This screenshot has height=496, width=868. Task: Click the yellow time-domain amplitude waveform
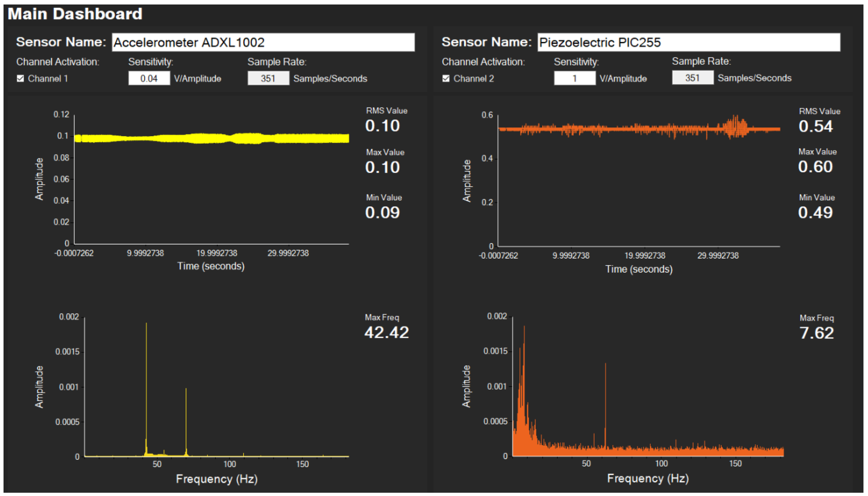[211, 138]
